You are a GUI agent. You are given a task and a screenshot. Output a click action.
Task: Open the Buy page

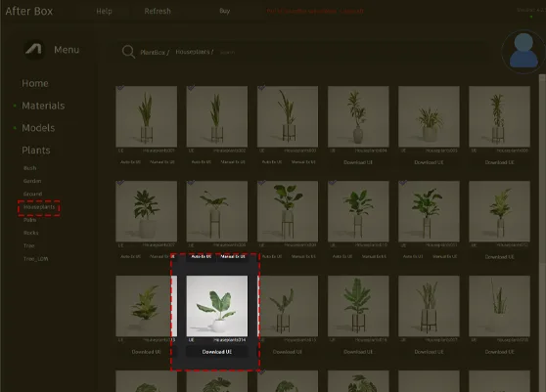[x=225, y=11]
